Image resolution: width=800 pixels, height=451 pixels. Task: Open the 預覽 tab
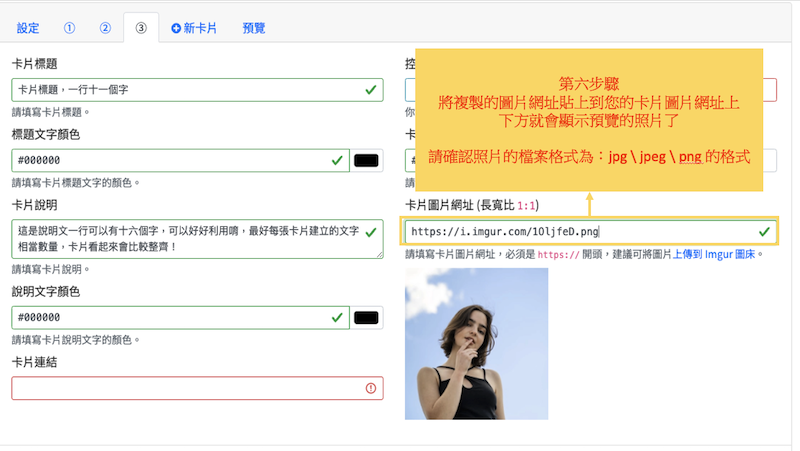tap(254, 29)
